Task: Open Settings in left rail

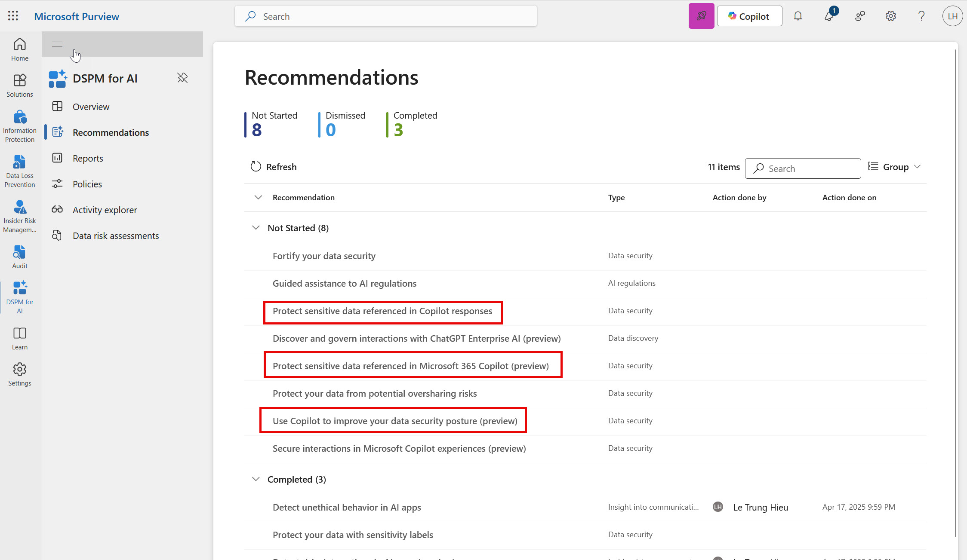Action: 20,374
